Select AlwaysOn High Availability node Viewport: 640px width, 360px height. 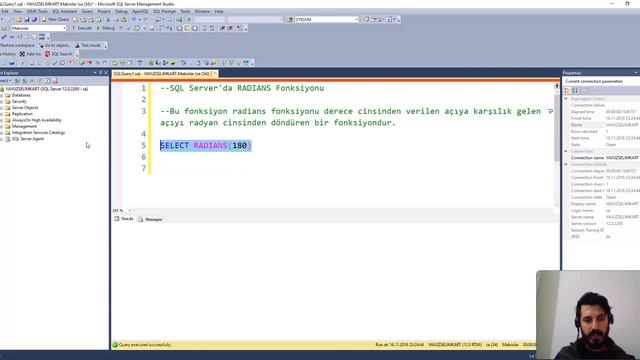click(36, 120)
